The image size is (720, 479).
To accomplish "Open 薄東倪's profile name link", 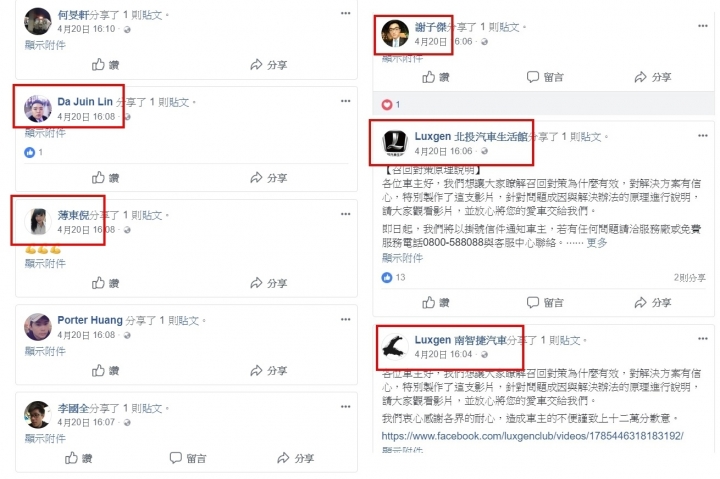I will coord(73,215).
